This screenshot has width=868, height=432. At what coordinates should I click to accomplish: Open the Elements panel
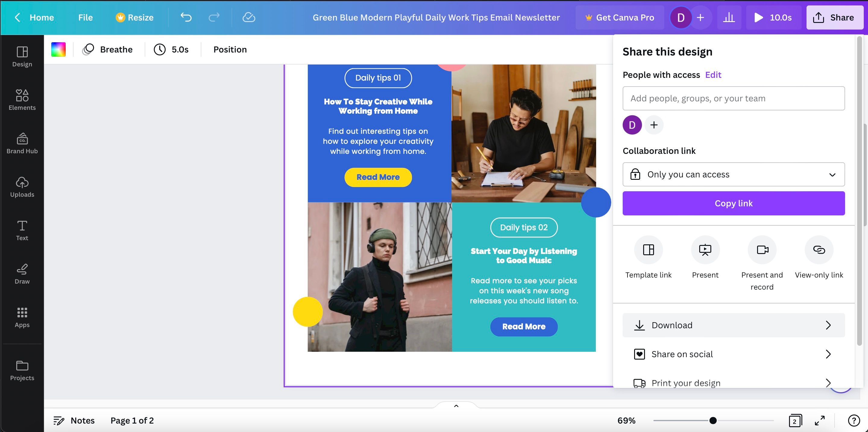click(x=22, y=100)
